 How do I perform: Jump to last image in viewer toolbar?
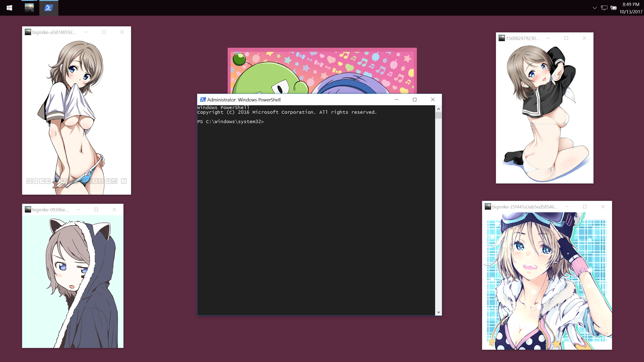pos(48,181)
